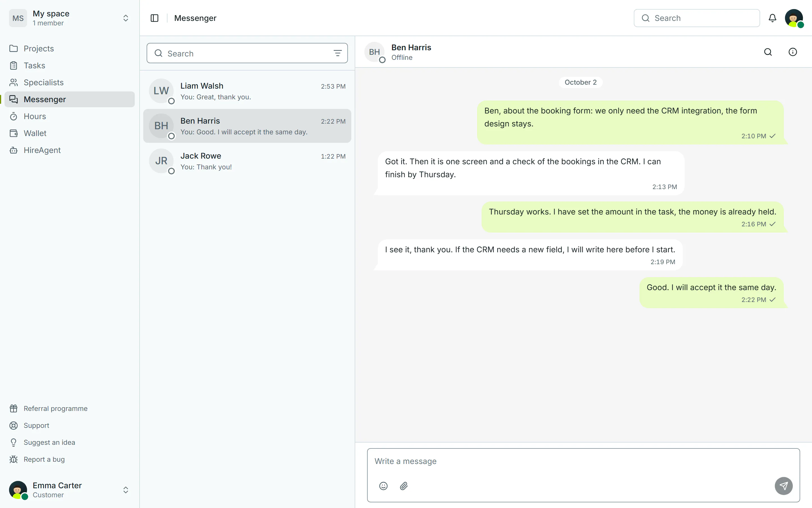The image size is (812, 508).
Task: Select the message "Good. I will accept it the same day."
Action: (x=711, y=293)
